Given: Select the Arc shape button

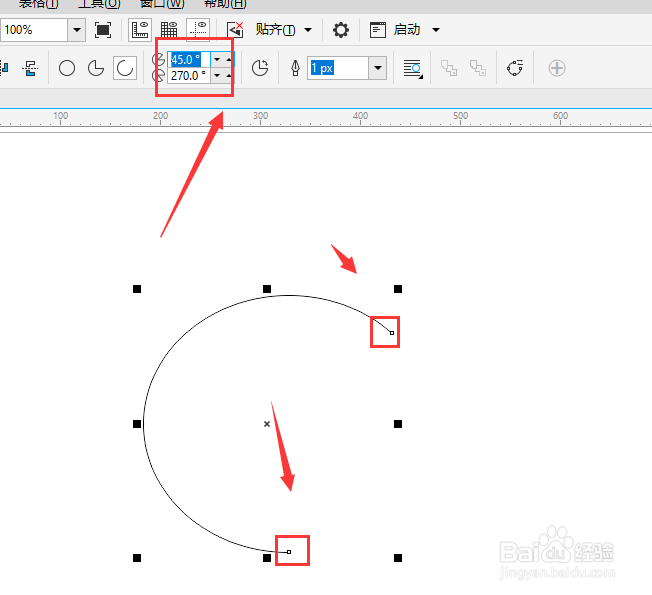Looking at the screenshot, I should pos(125,68).
